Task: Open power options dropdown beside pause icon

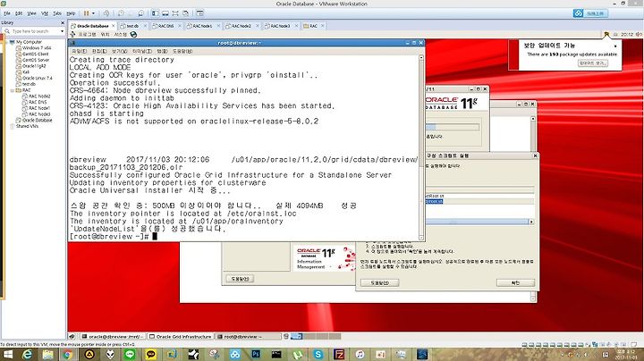Action: pos(93,13)
